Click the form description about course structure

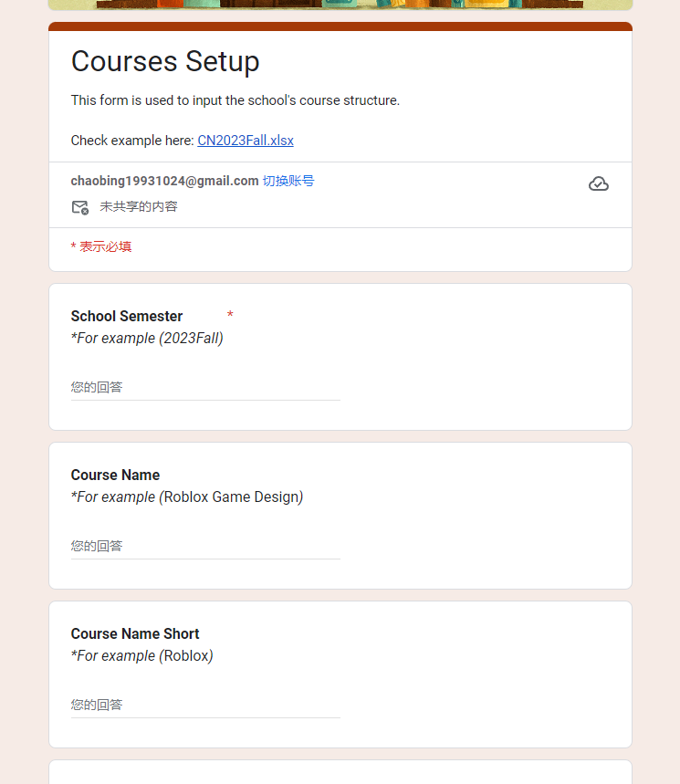[x=235, y=100]
